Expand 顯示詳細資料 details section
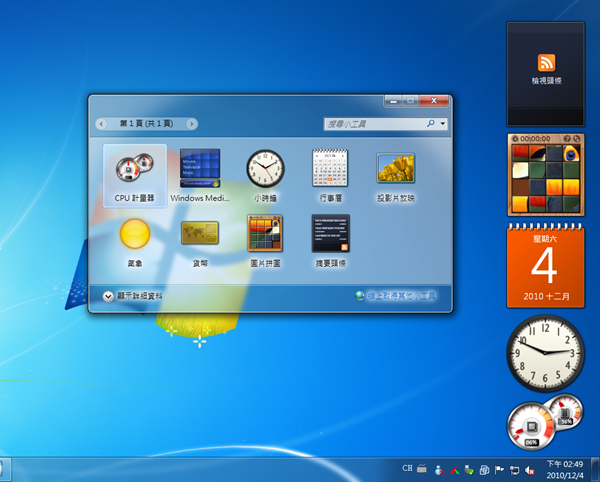Image resolution: width=600 pixels, height=482 pixels. pos(108,296)
